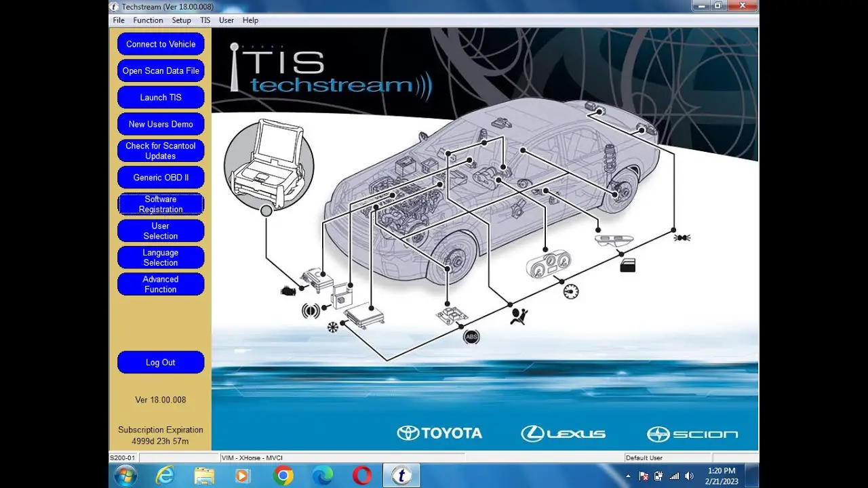
Task: Click the Techstream title bar app icon
Action: [115, 7]
